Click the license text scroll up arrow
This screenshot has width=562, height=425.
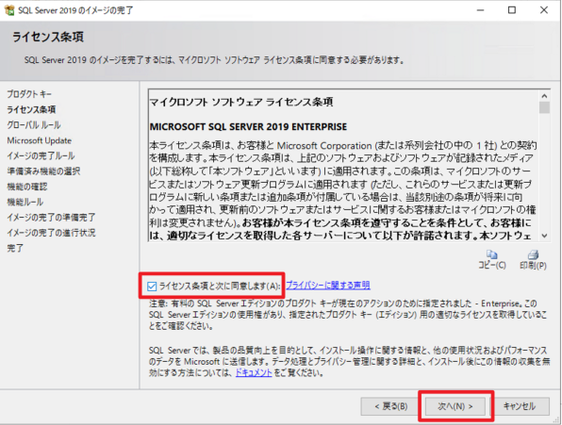pos(544,96)
